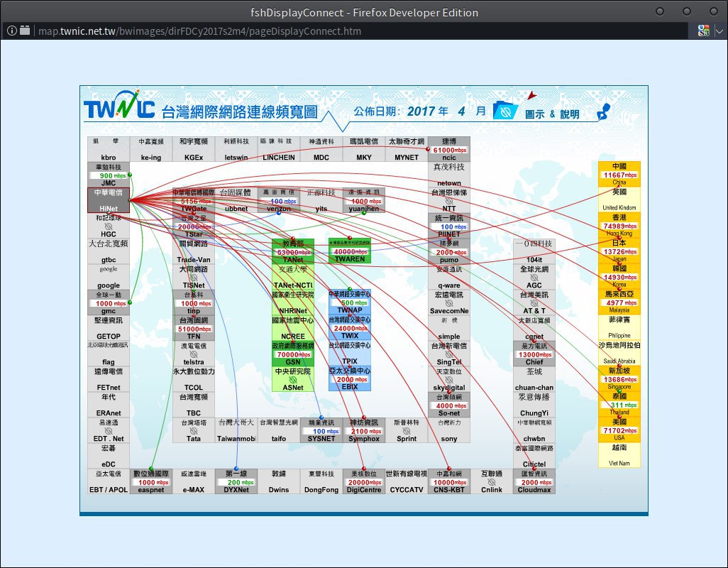The width and height of the screenshot is (728, 568).
Task: Click the Japan 13726mbps country box
Action: click(x=619, y=251)
